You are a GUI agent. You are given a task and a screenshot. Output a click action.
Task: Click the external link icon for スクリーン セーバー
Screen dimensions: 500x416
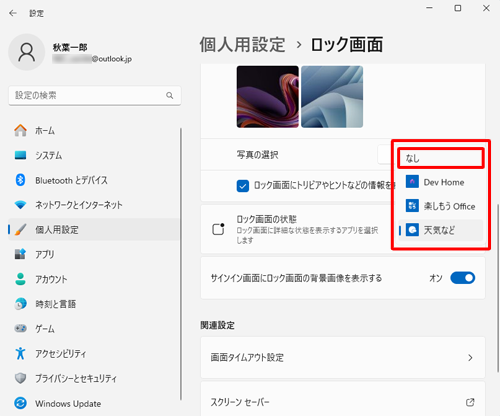(x=470, y=402)
